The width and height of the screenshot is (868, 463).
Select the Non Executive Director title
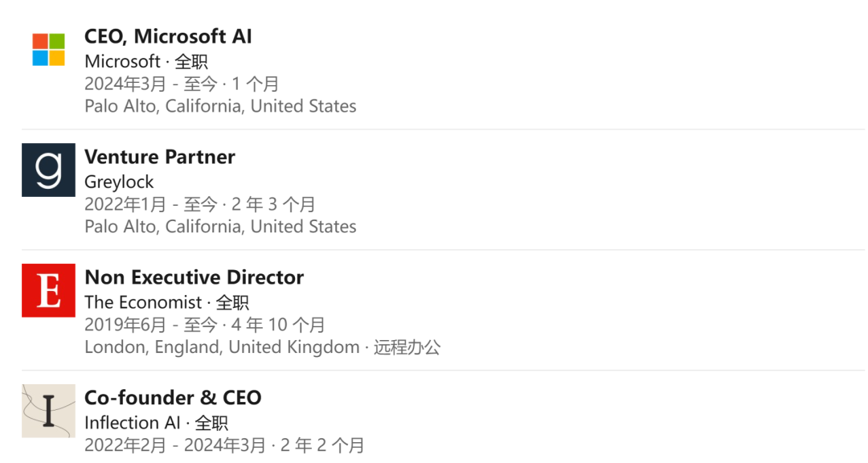click(x=194, y=277)
